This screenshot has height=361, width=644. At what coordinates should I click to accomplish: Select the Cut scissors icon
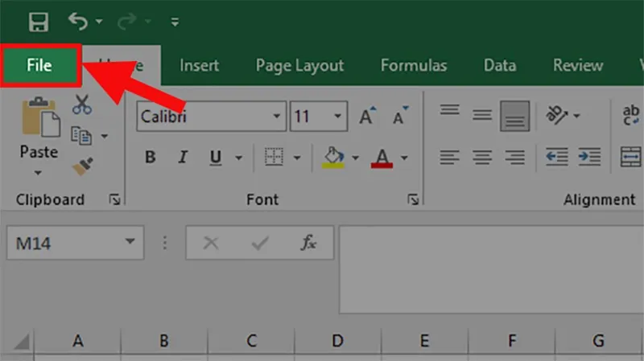[x=82, y=104]
